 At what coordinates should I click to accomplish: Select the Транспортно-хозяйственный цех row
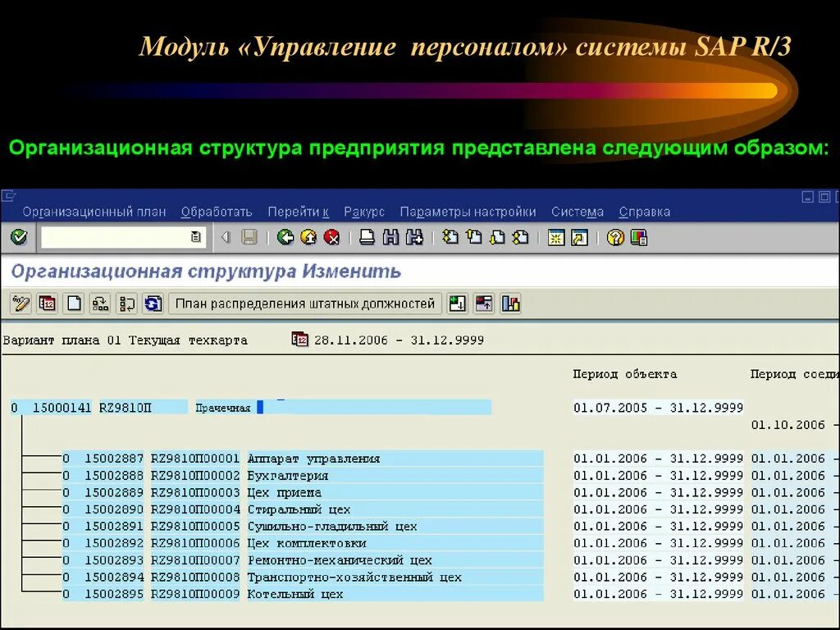tap(395, 577)
